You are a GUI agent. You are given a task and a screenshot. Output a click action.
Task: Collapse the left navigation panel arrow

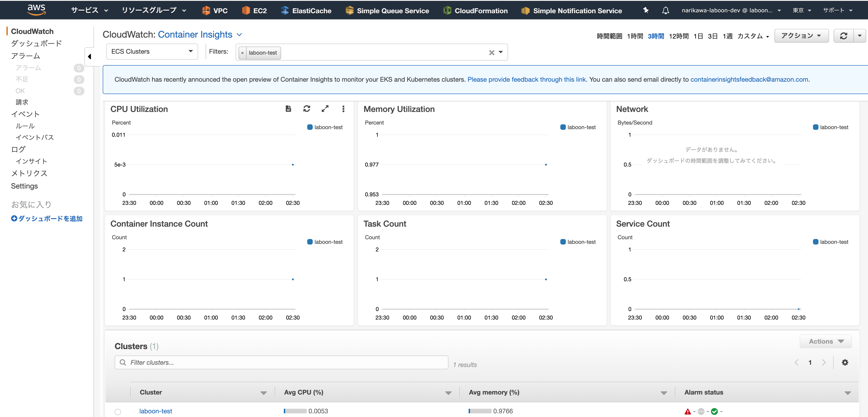(89, 57)
